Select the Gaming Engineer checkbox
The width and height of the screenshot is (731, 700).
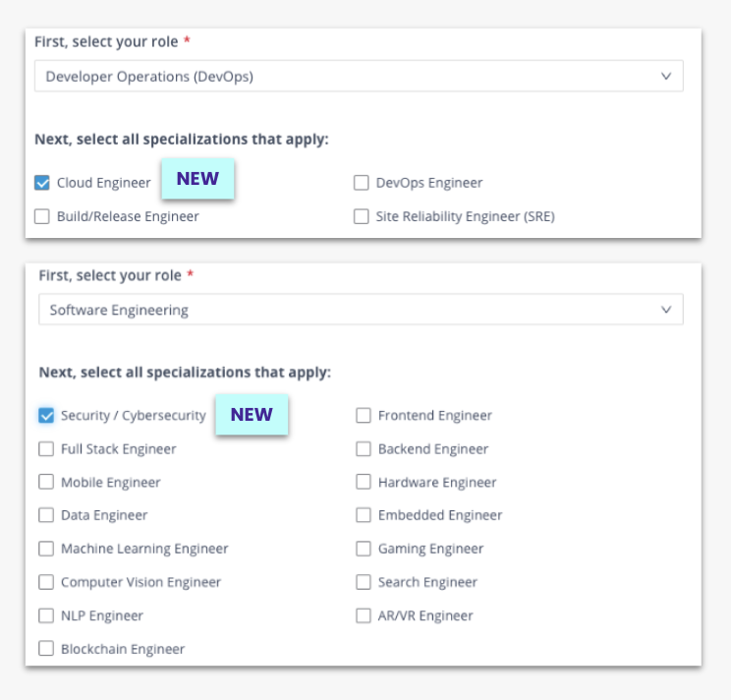364,549
